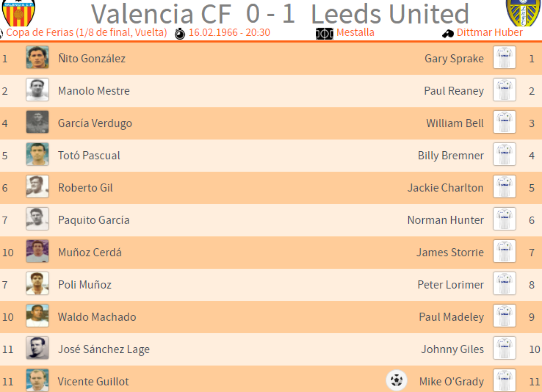
Task: Select player name Jackie Charlton
Action: [x=445, y=188]
